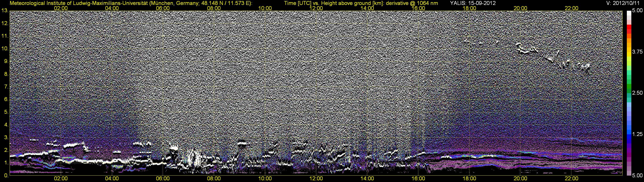
Task: Click the 08:00 label on the top time axis
Action: [214, 8]
